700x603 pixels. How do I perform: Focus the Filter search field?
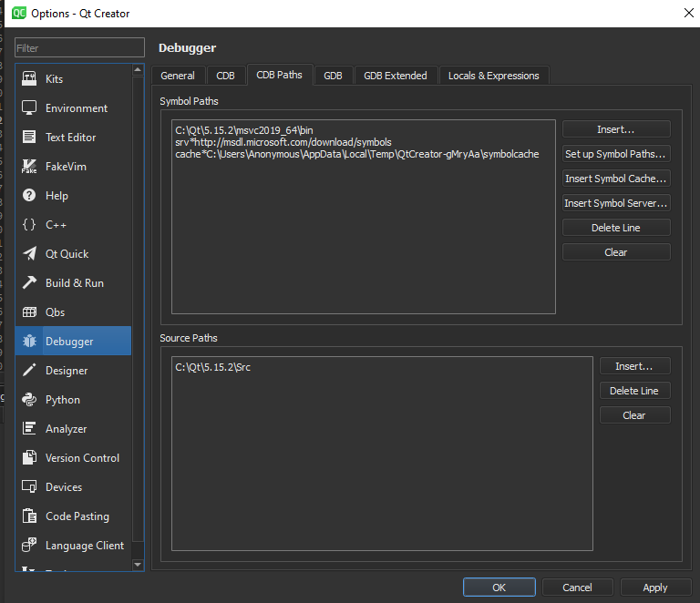pos(80,47)
